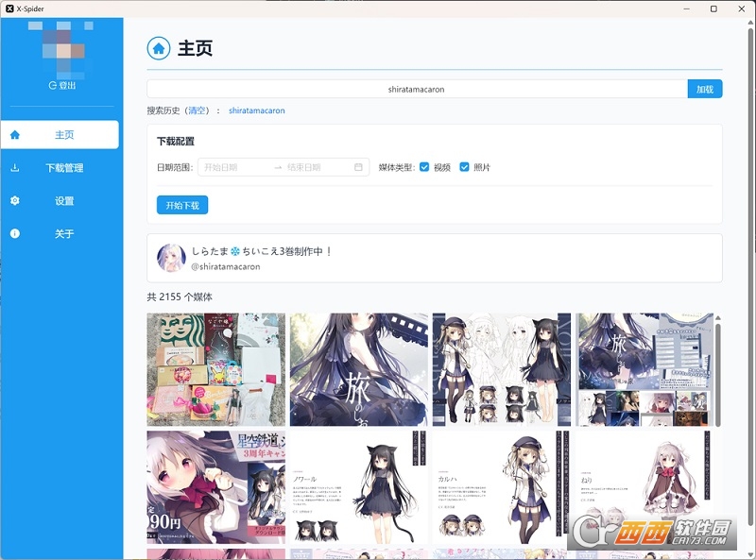Toggle the 视频 media type checkbox

[x=424, y=167]
